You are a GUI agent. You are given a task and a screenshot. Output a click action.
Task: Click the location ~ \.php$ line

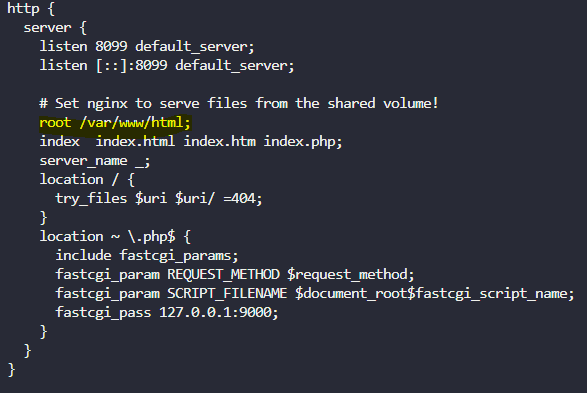click(x=115, y=237)
